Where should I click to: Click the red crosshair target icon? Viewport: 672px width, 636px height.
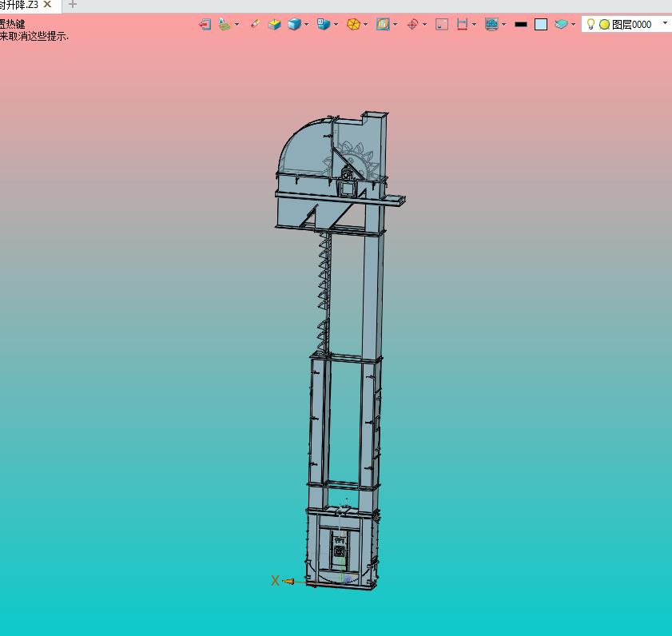[412, 25]
